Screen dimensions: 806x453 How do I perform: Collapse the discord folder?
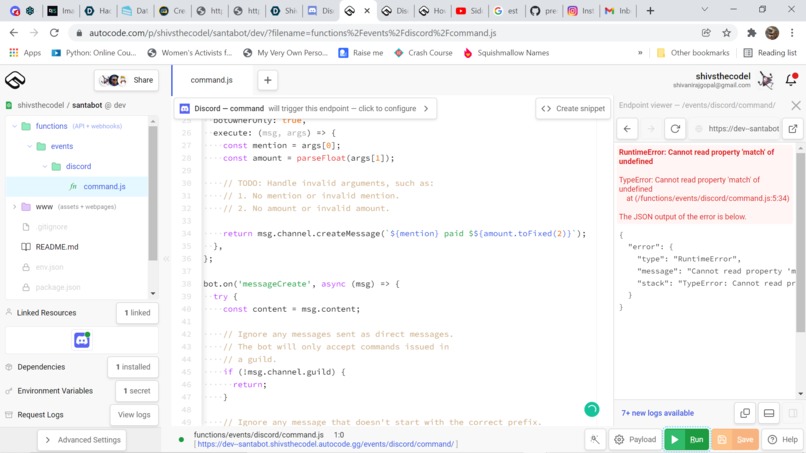[x=45, y=166]
